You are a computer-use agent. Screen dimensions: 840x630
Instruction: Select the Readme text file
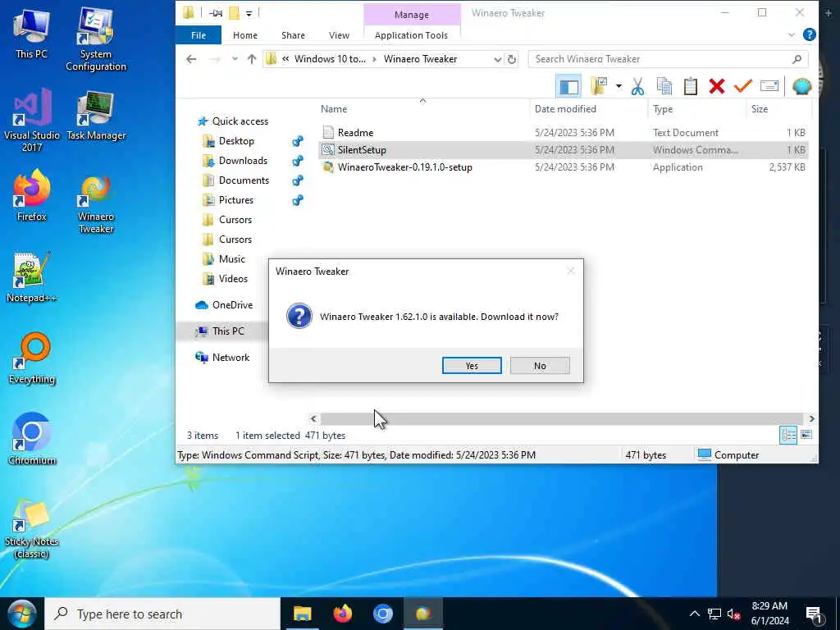563,132
